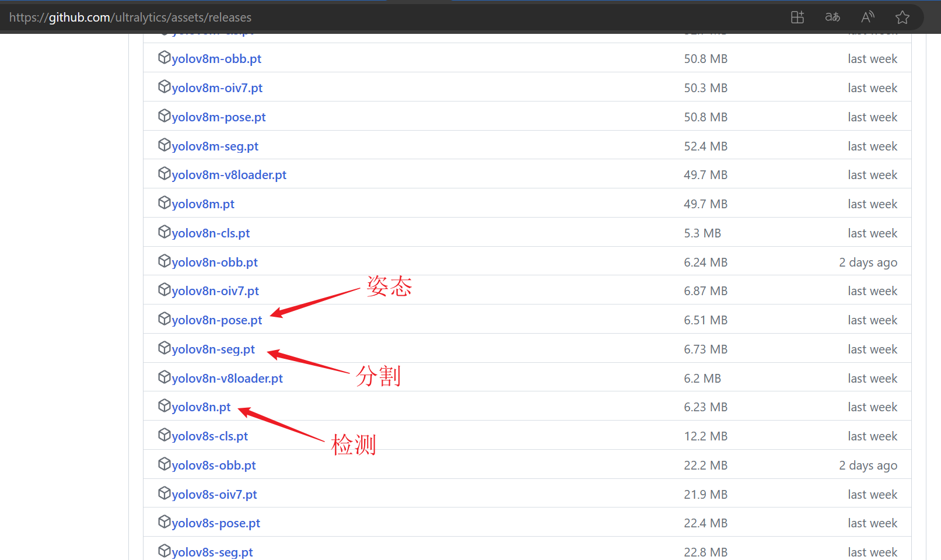Click package icon beside yolov8n-cls.pt
941x560 pixels.
[x=164, y=232]
